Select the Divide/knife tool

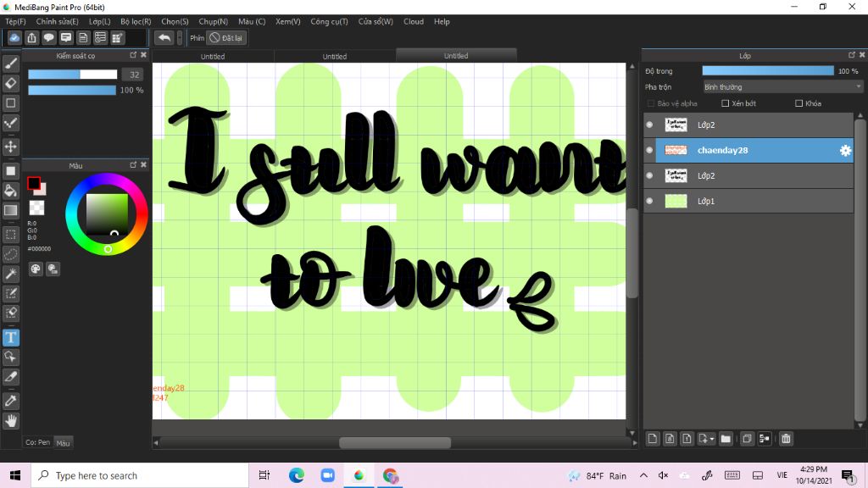tap(11, 377)
